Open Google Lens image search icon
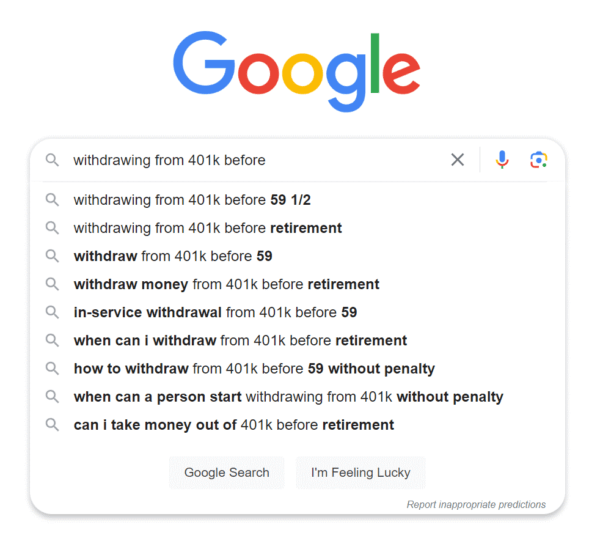The image size is (600, 541). click(x=539, y=160)
